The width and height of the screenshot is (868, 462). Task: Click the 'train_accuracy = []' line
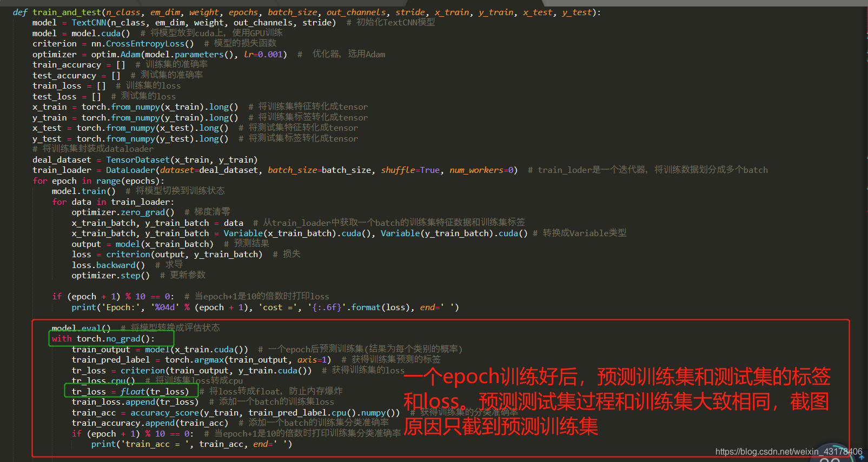click(78, 65)
